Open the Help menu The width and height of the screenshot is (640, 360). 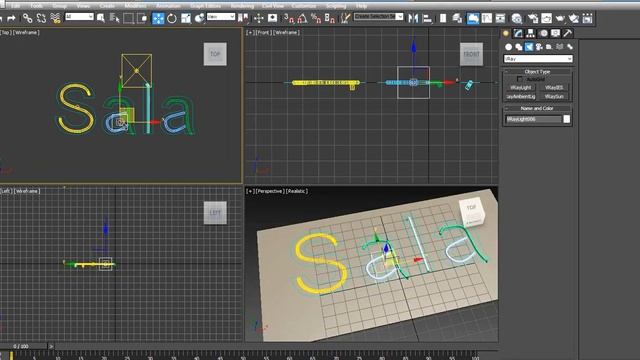tap(361, 6)
